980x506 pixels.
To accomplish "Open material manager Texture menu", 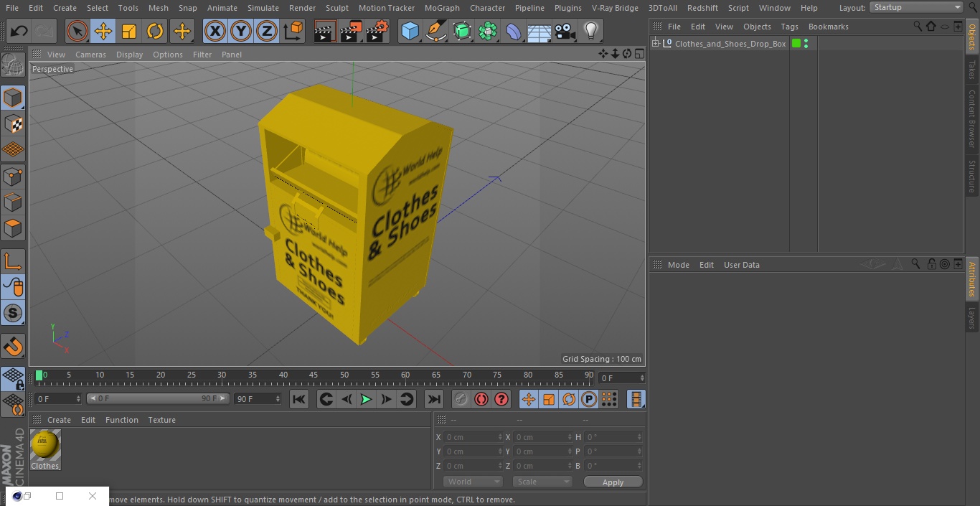I will coord(162,420).
